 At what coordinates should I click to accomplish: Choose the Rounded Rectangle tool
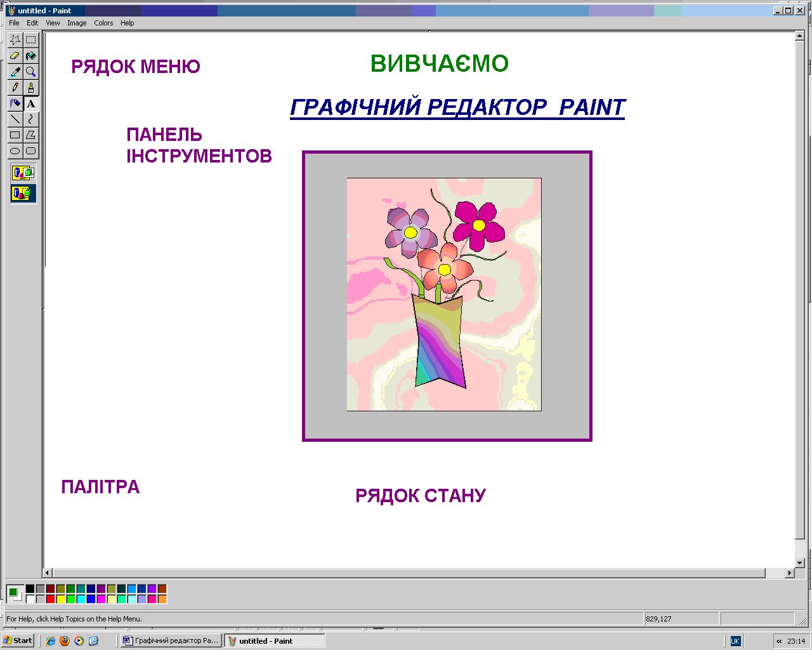pos(31,151)
